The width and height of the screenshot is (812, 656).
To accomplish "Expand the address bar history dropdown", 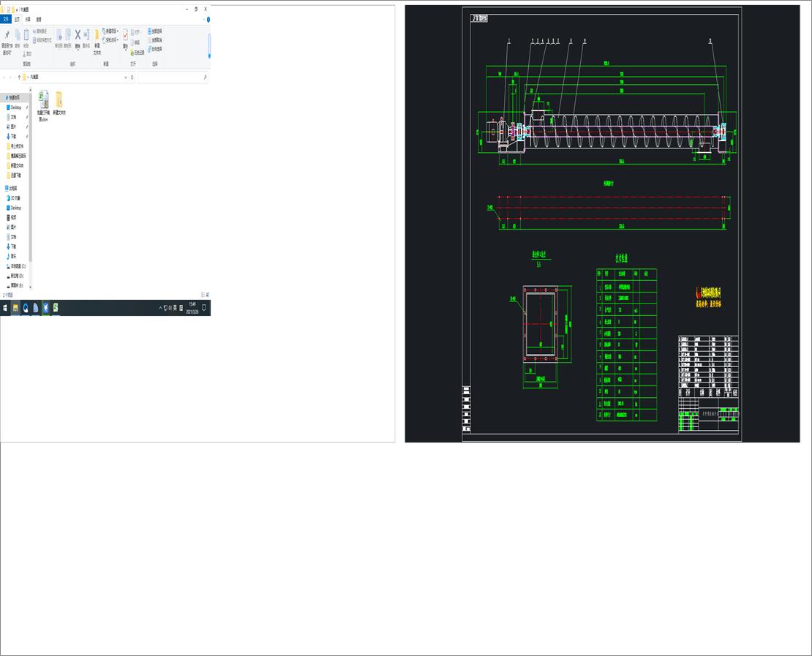I will coord(126,77).
